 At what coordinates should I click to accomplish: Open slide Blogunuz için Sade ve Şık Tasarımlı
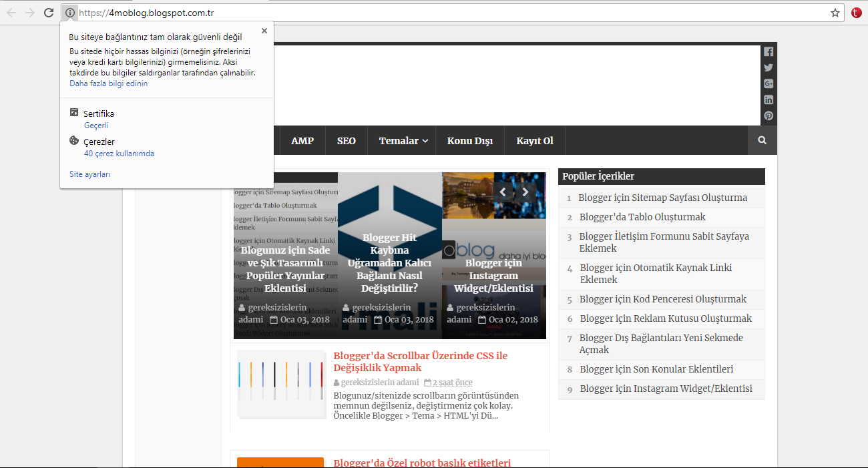tap(285, 269)
